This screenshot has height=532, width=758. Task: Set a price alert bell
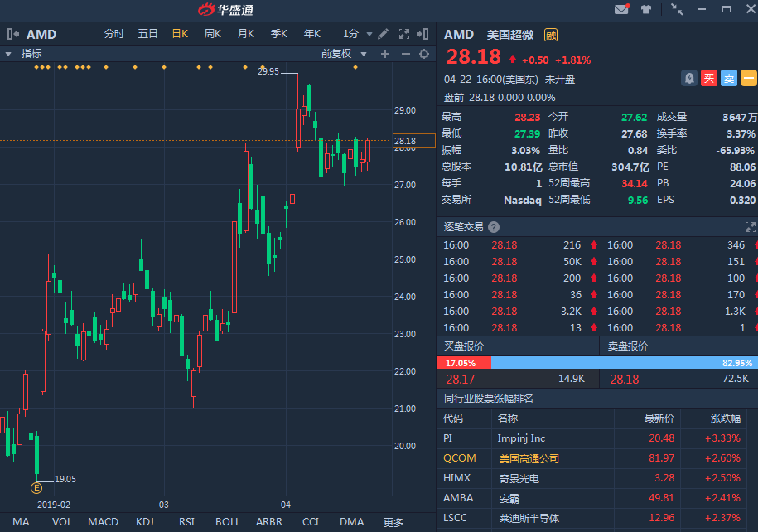[x=688, y=78]
